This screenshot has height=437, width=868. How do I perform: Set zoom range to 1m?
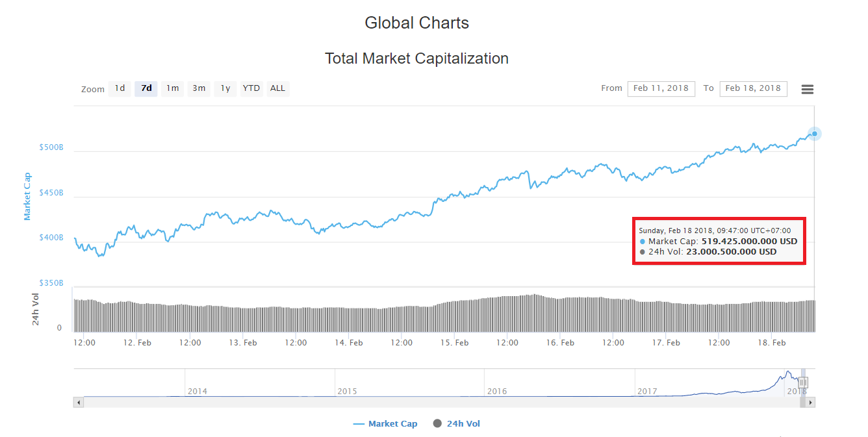point(172,88)
